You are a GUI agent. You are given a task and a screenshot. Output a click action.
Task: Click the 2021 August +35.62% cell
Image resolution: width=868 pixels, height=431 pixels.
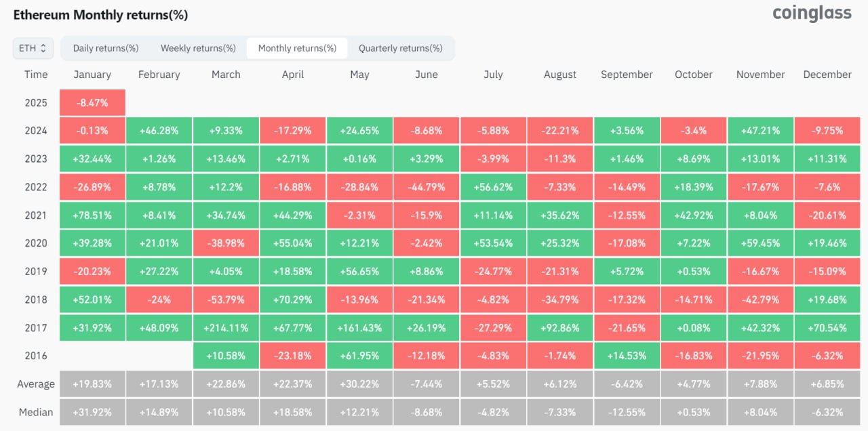(559, 215)
